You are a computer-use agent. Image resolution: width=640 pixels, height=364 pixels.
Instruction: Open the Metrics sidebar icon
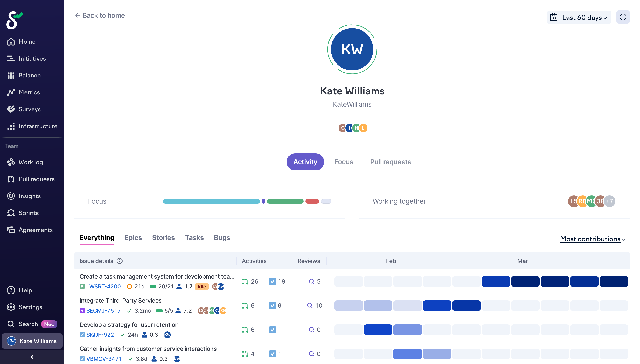[x=11, y=92]
